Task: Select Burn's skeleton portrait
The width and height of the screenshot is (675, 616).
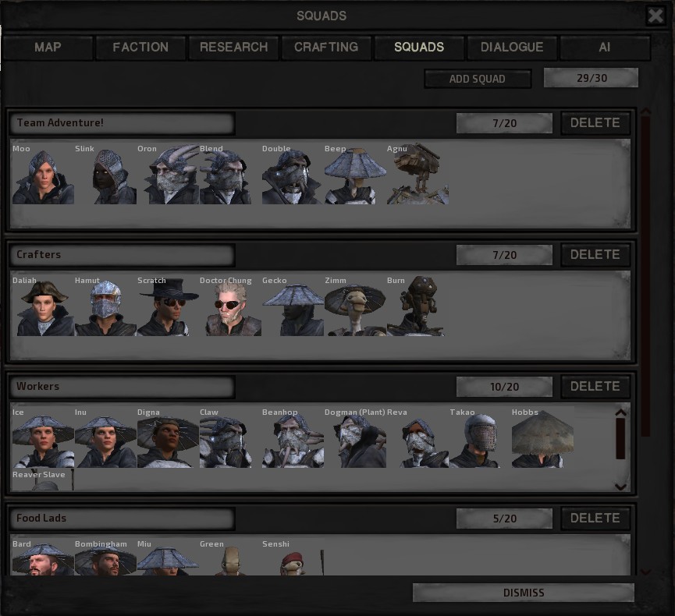Action: 417,306
